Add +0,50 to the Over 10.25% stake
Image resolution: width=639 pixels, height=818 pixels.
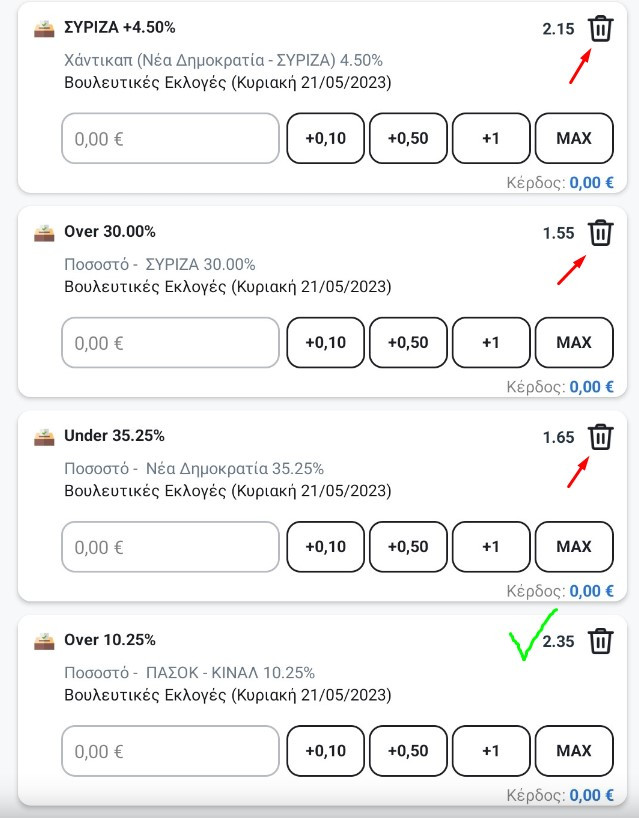408,751
